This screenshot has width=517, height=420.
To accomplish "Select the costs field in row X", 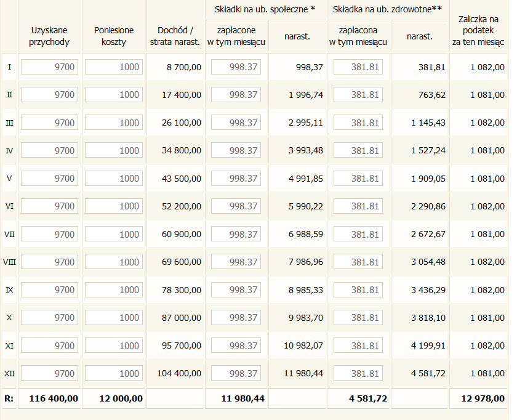I will [114, 318].
